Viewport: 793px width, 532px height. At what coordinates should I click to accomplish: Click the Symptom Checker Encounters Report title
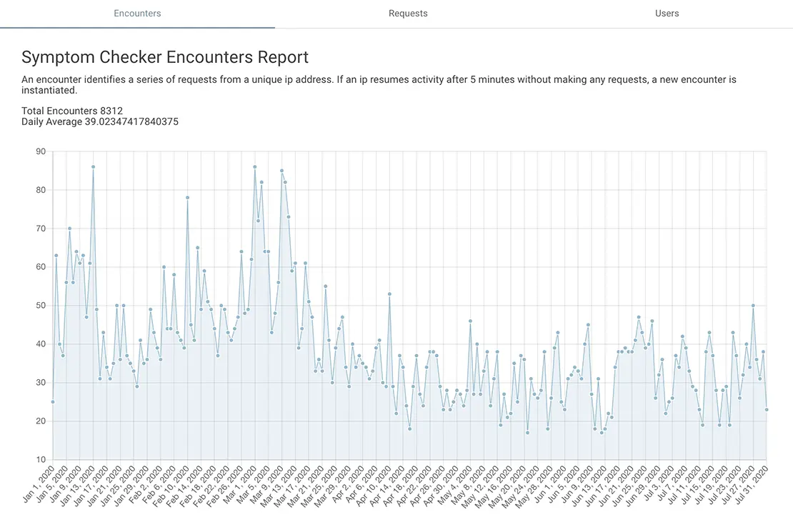(x=165, y=57)
